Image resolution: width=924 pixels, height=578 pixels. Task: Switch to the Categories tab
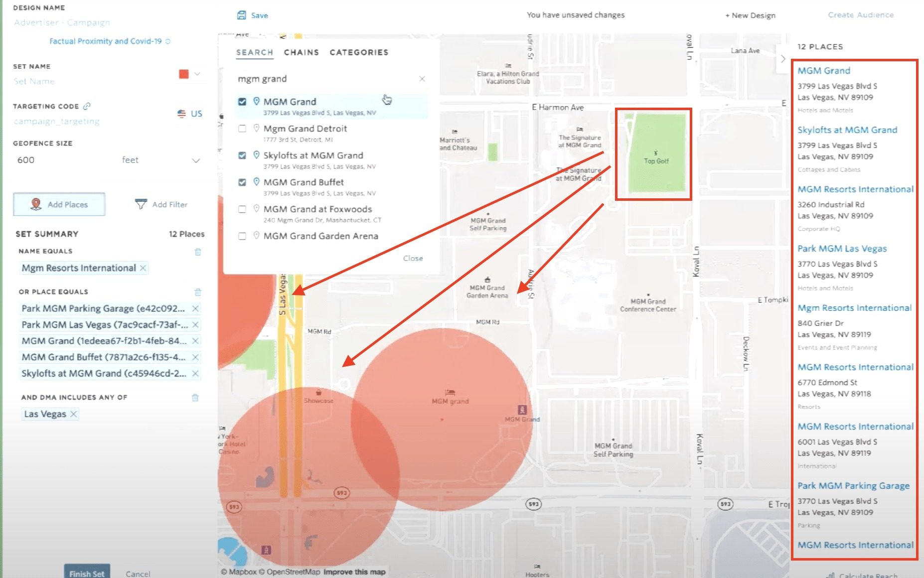click(x=359, y=52)
